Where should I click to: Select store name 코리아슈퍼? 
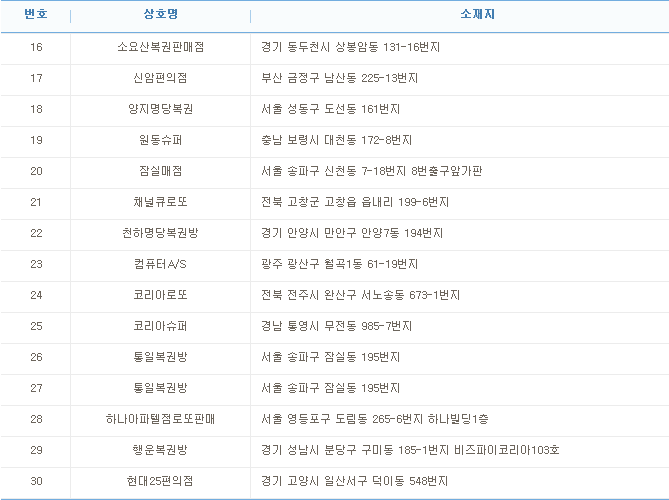point(160,326)
